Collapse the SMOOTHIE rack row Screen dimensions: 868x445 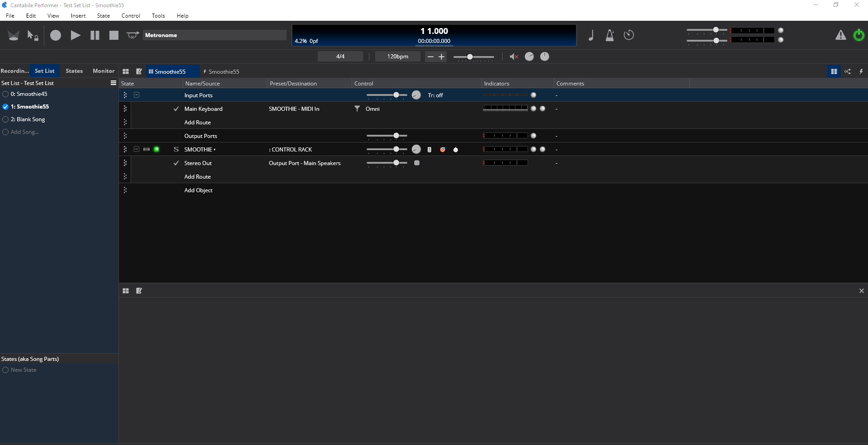click(x=137, y=149)
